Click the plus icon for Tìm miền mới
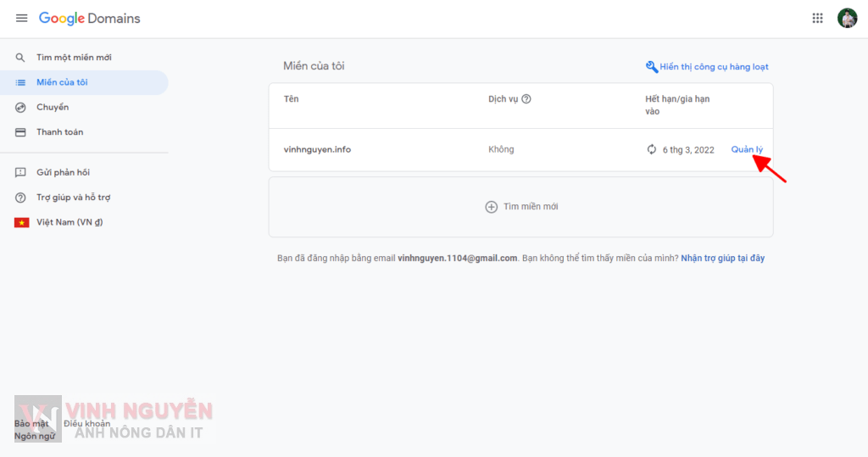Image resolution: width=868 pixels, height=457 pixels. pyautogui.click(x=491, y=207)
